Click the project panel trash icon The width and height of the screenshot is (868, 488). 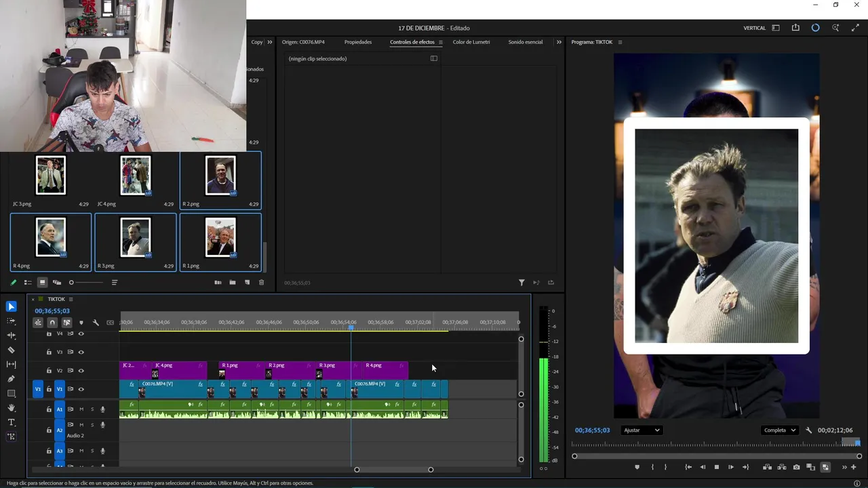click(261, 283)
